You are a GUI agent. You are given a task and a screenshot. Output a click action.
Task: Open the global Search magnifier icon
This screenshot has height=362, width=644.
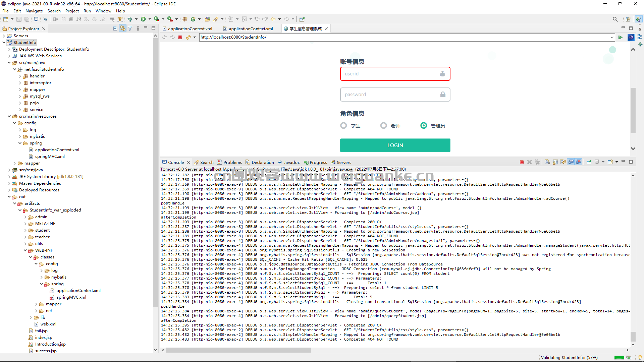[x=615, y=19]
